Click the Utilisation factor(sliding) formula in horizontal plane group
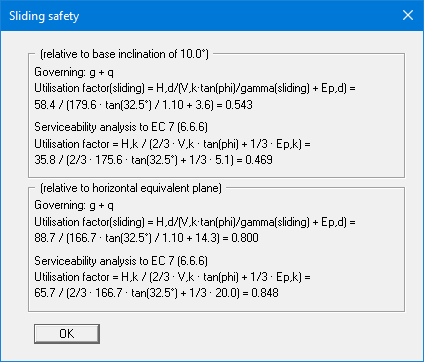Viewport: 424px width, 362px height. pyautogui.click(x=195, y=222)
